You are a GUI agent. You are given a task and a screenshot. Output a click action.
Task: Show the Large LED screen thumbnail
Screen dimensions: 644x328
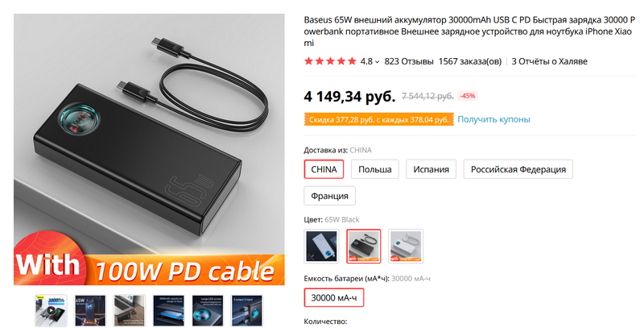[208, 311]
